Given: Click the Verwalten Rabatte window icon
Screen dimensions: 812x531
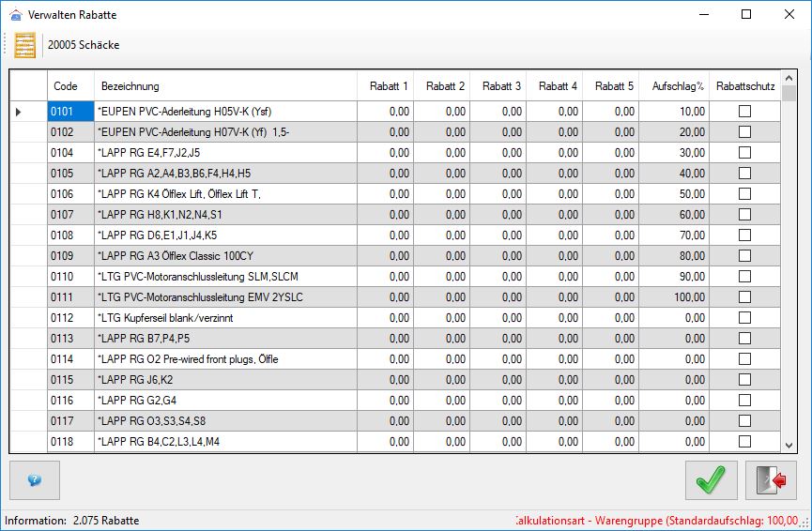Looking at the screenshot, I should point(16,14).
